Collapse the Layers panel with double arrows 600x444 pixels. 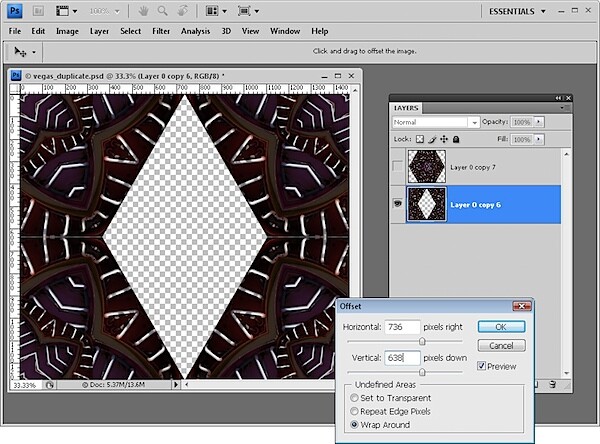point(559,98)
